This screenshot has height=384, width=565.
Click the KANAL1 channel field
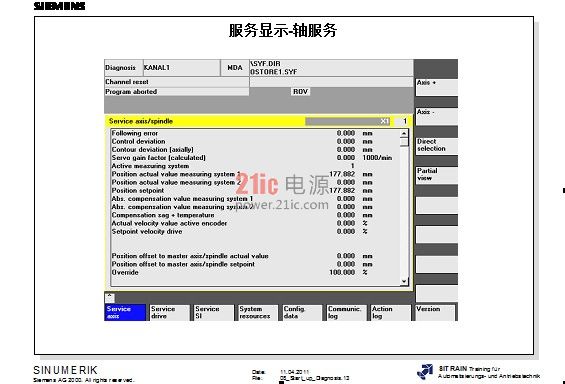181,68
